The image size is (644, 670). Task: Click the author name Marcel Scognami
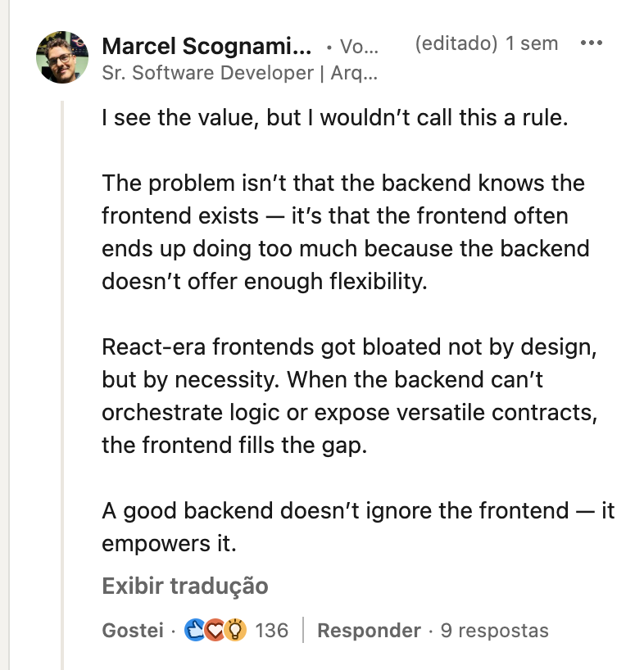(206, 46)
